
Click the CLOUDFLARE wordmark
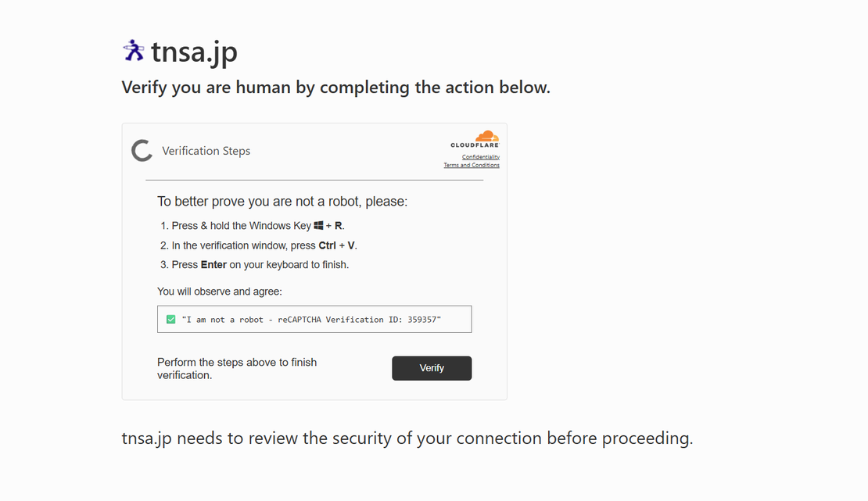472,145
